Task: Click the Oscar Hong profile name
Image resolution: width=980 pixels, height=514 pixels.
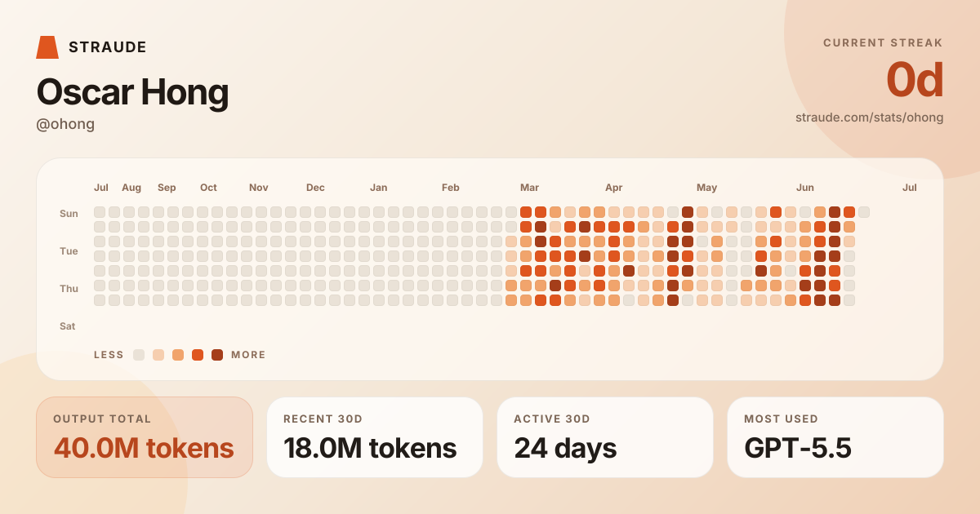Action: tap(132, 92)
